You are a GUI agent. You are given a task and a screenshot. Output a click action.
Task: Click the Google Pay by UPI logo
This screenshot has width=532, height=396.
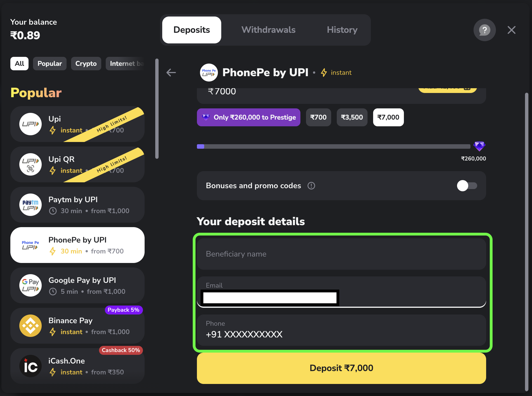(30, 285)
